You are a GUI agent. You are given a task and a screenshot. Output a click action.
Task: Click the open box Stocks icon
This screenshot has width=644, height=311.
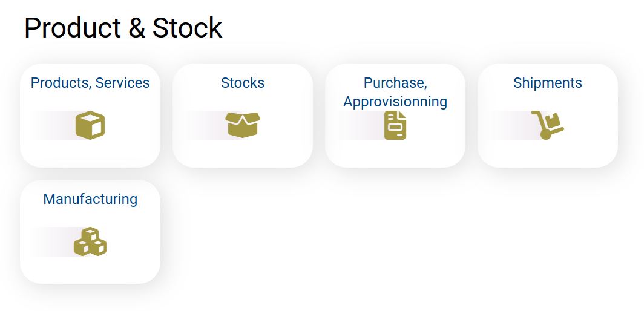coord(242,125)
